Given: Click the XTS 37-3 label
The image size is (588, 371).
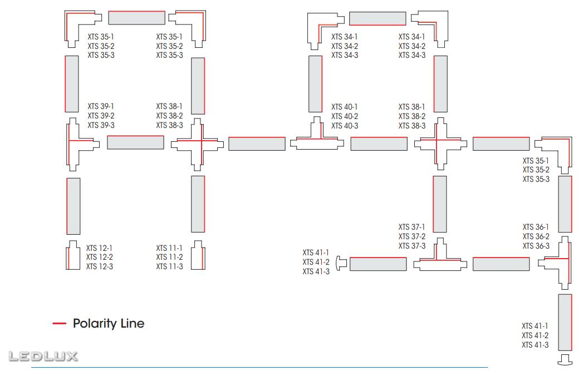Looking at the screenshot, I should 411,246.
